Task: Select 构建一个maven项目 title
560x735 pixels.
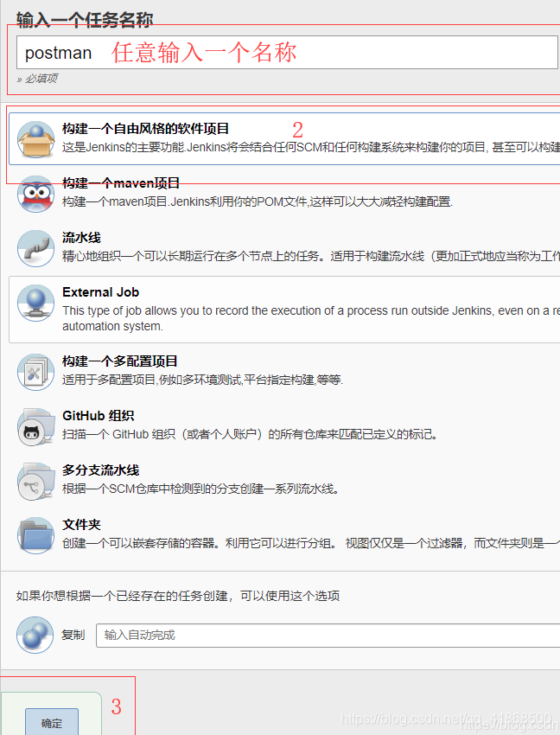Action: click(121, 183)
